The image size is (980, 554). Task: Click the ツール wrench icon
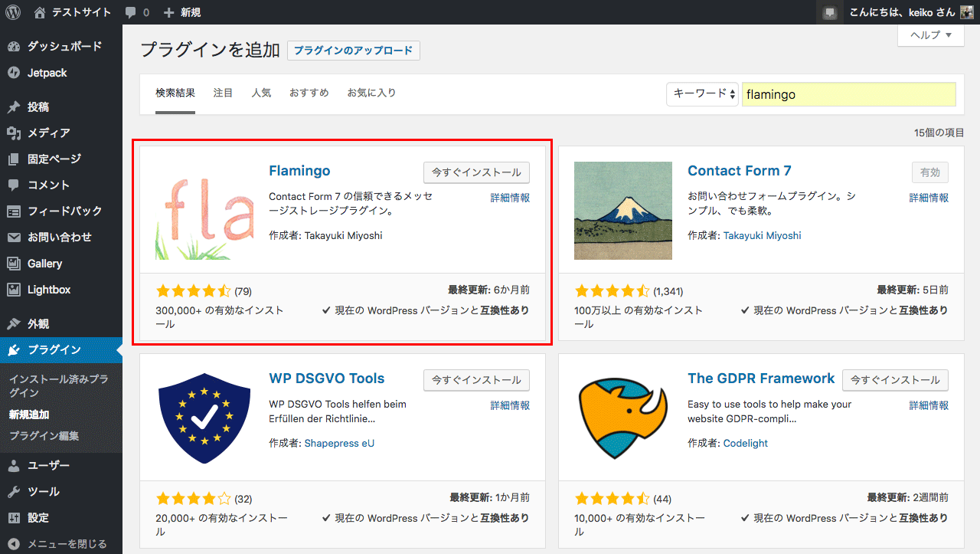14,491
